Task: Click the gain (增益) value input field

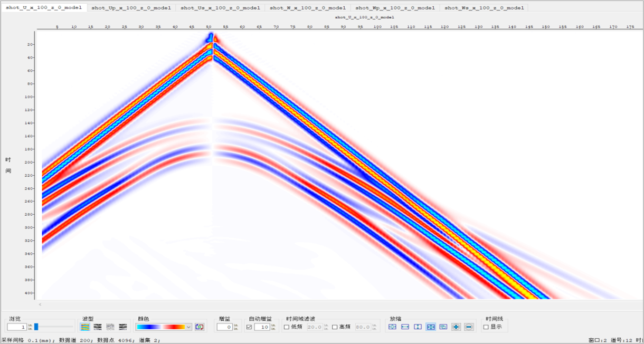Action: pyautogui.click(x=224, y=327)
